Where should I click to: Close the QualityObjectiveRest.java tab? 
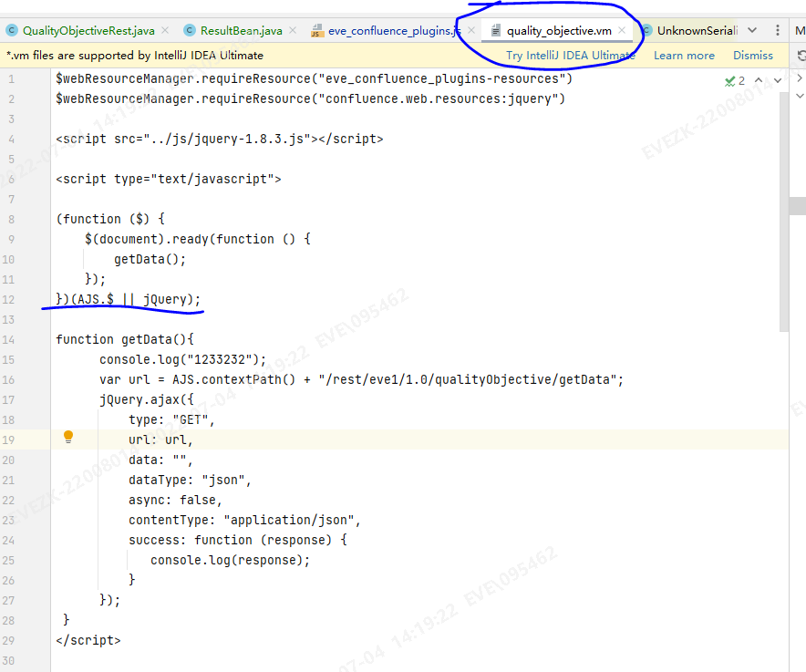pyautogui.click(x=165, y=30)
